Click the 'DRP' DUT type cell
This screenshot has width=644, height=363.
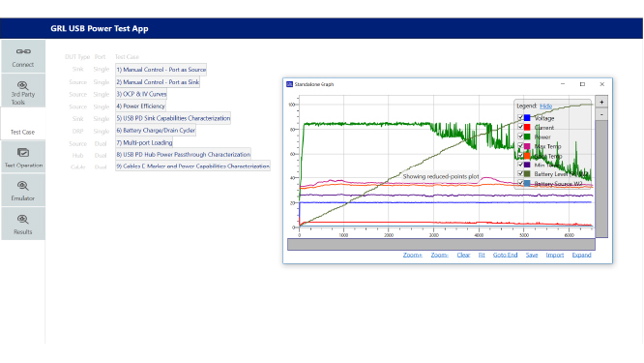tap(77, 131)
